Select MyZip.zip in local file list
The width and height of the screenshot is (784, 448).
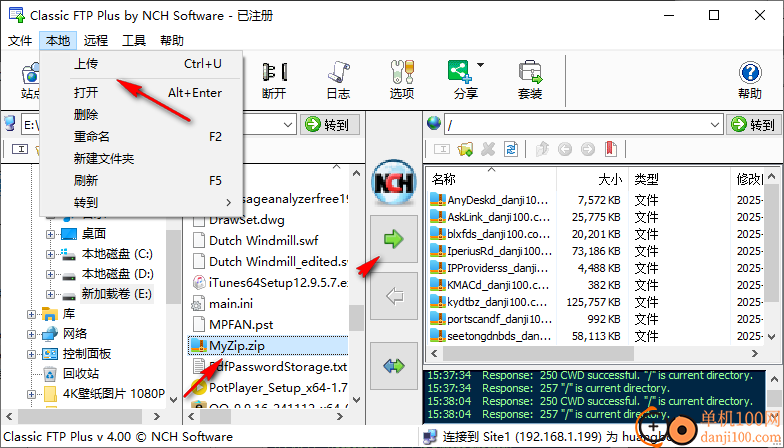click(x=268, y=346)
